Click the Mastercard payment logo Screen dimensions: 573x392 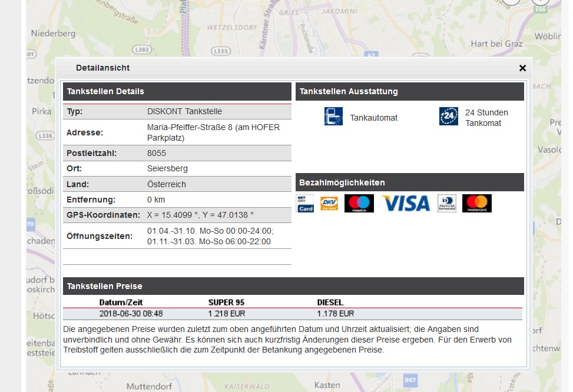[x=476, y=204]
